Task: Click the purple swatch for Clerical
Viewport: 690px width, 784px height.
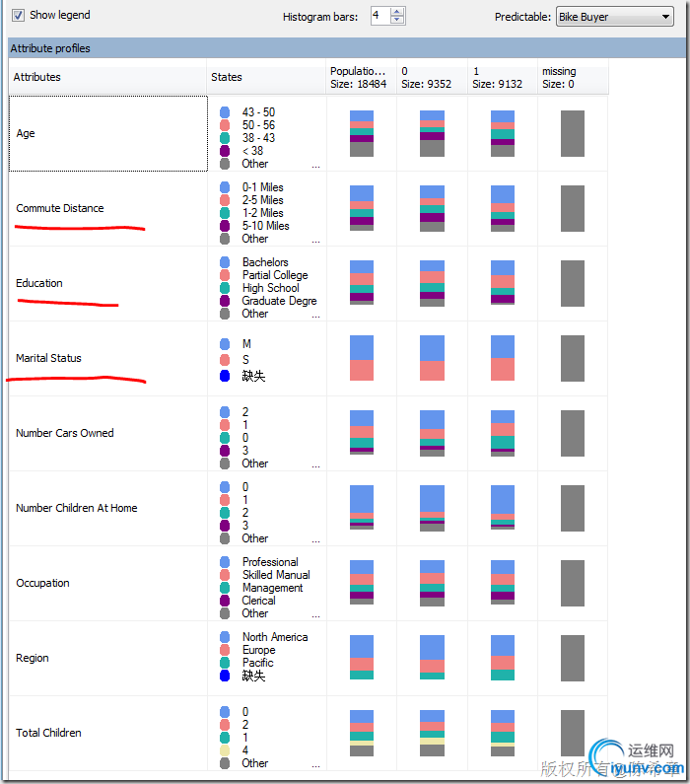Action: (x=225, y=601)
